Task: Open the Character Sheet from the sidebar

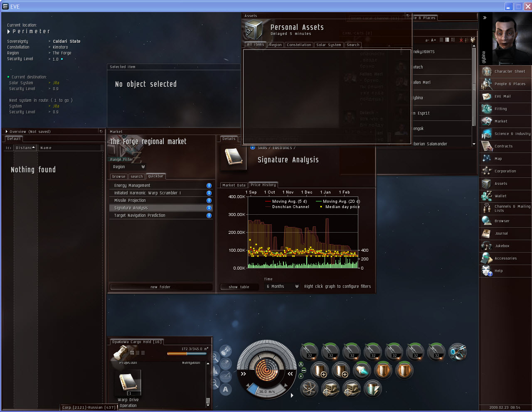Action: point(505,71)
